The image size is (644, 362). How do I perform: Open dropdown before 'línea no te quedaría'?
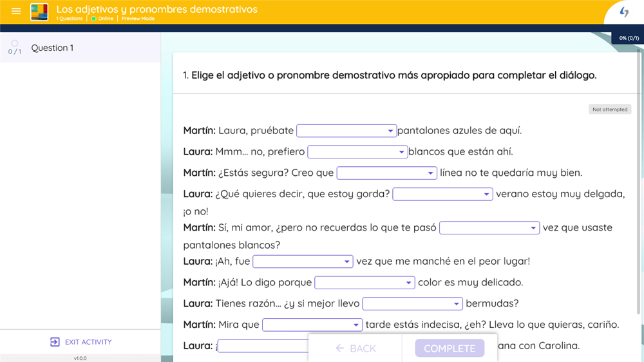(386, 173)
